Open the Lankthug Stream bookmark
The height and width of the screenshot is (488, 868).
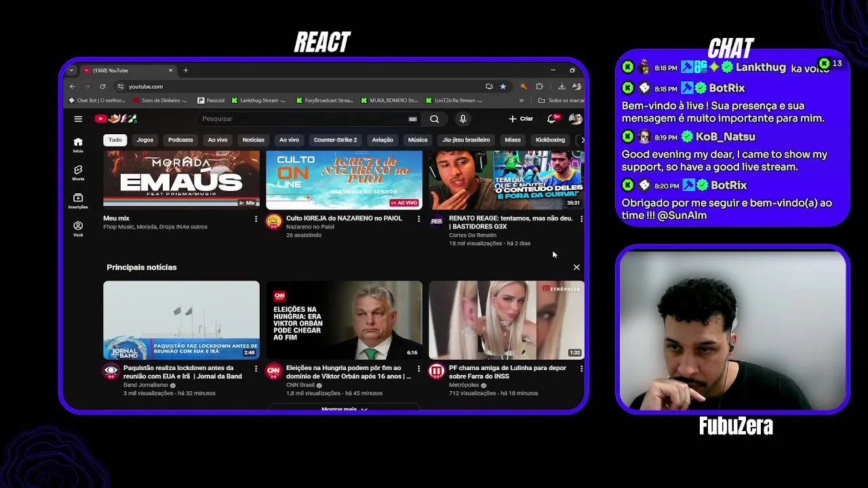pos(259,100)
